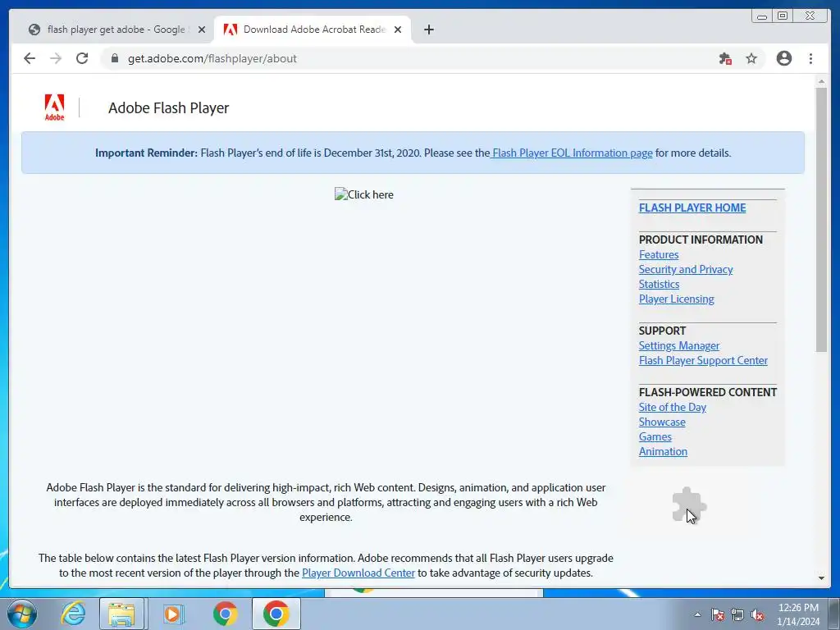The image size is (840, 630).
Task: Click the broken 'Click here' image
Action: click(x=363, y=194)
